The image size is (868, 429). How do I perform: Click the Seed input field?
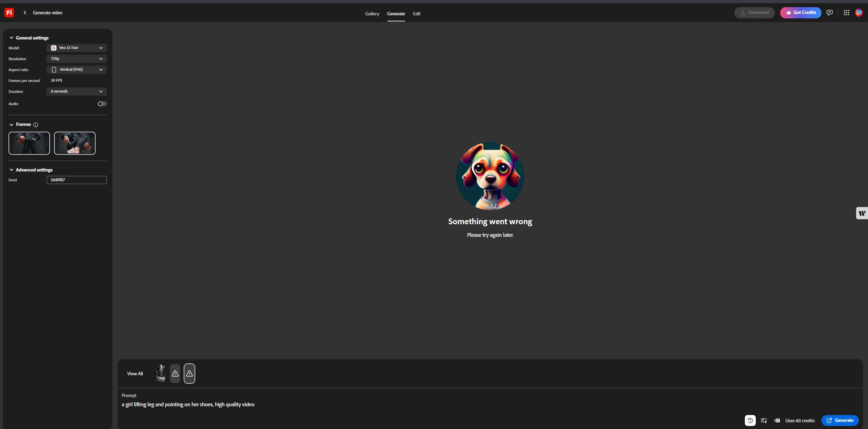point(77,180)
